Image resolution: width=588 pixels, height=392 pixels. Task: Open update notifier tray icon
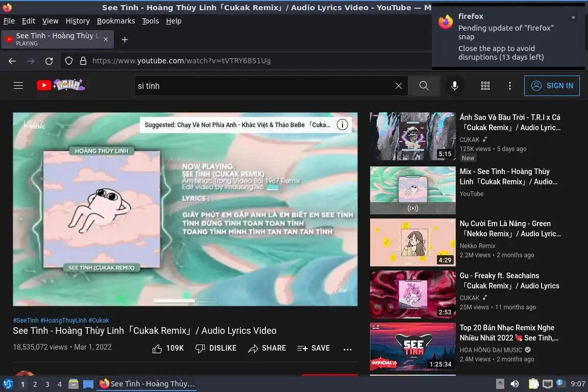[x=559, y=383]
